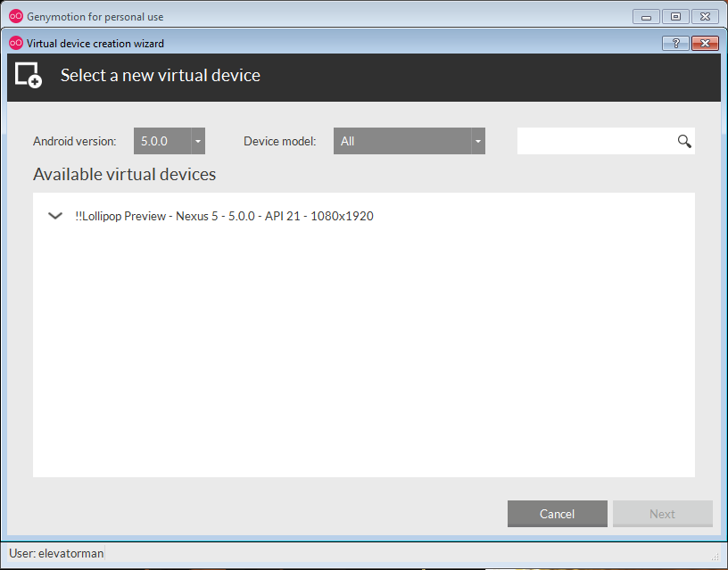Click the wizard help question-mark button

click(x=675, y=43)
